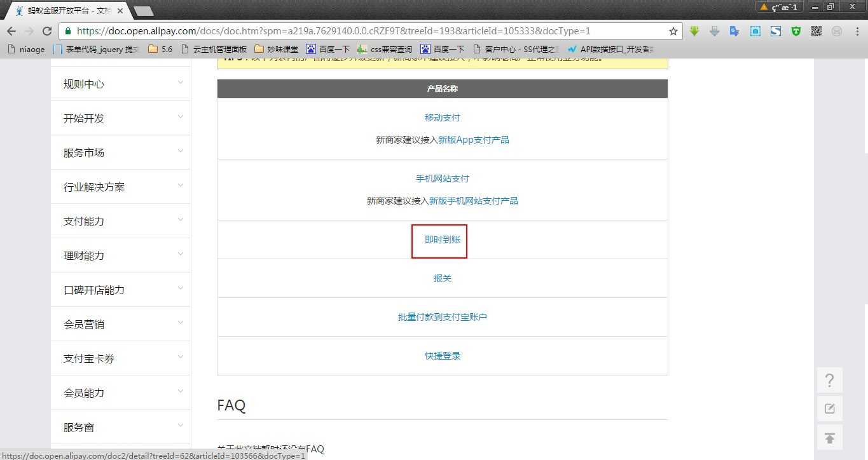The height and width of the screenshot is (460, 868).
Task: Select 会员能力 in the sidebar menu
Action: [x=121, y=393]
